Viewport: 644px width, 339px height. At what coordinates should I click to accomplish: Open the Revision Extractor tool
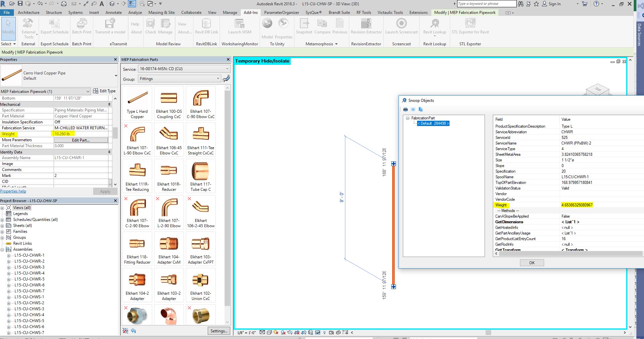[366, 26]
